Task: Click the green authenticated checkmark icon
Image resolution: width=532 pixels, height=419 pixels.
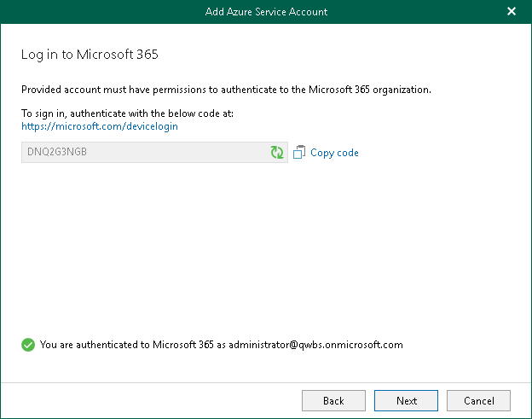Action: coord(28,345)
